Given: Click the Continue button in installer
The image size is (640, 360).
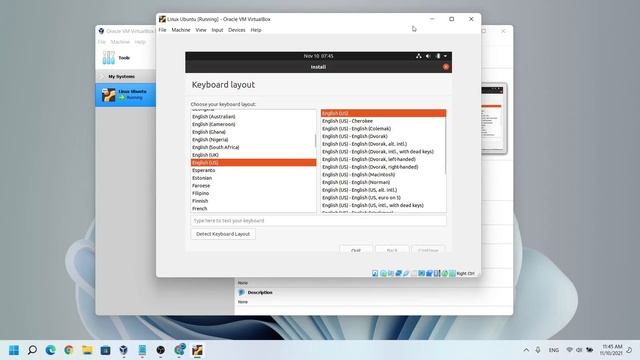Looking at the screenshot, I should pos(428,249).
